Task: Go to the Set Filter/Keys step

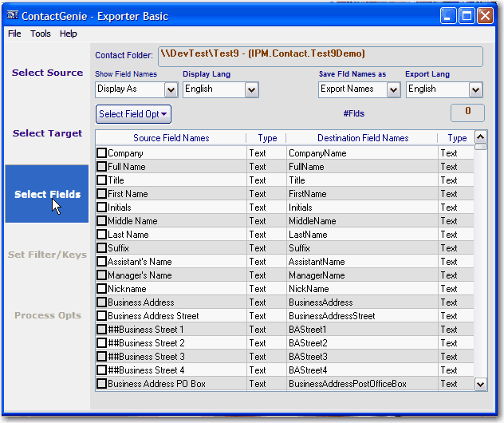Action: point(47,255)
